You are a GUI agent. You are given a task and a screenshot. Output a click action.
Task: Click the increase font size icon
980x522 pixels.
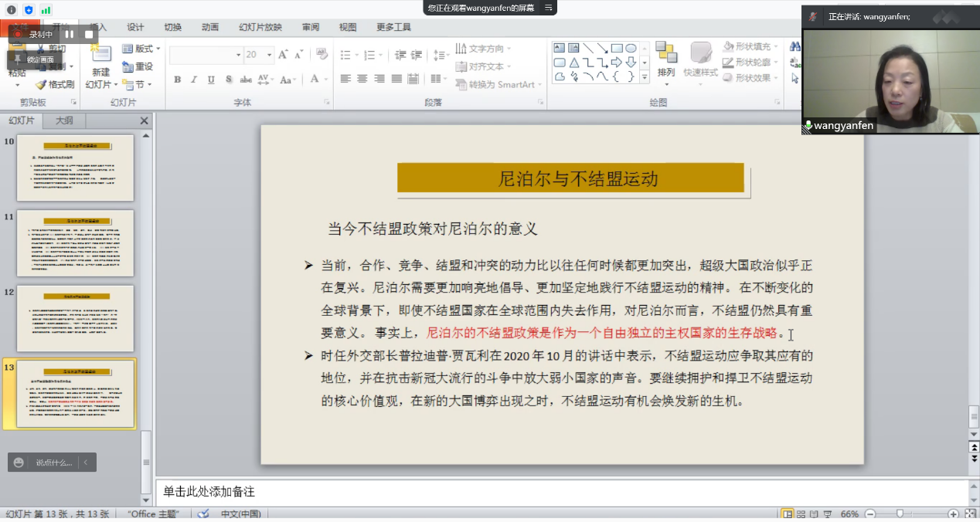[283, 55]
